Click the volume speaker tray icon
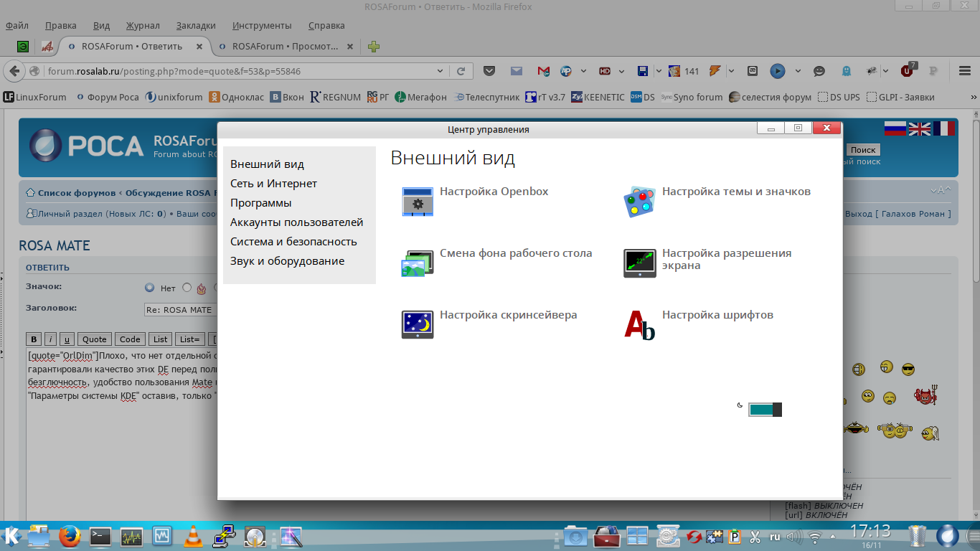The height and width of the screenshot is (551, 980). [793, 537]
